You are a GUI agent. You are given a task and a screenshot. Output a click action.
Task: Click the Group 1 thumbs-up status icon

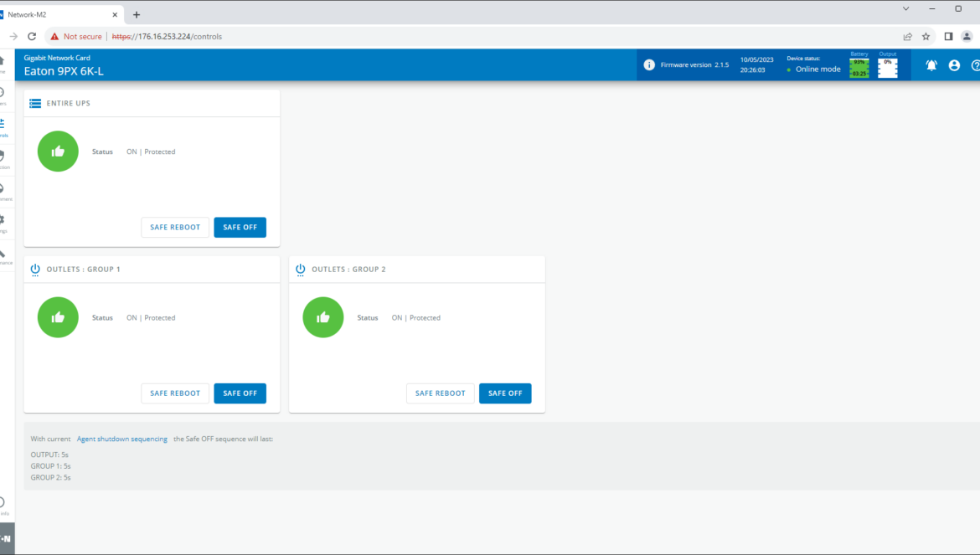(x=58, y=317)
